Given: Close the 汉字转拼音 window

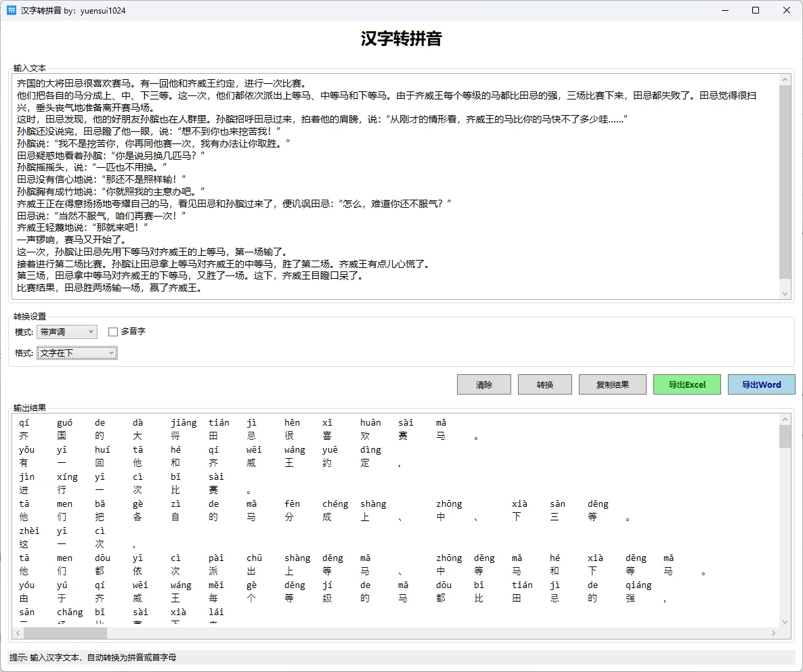Looking at the screenshot, I should click(787, 10).
